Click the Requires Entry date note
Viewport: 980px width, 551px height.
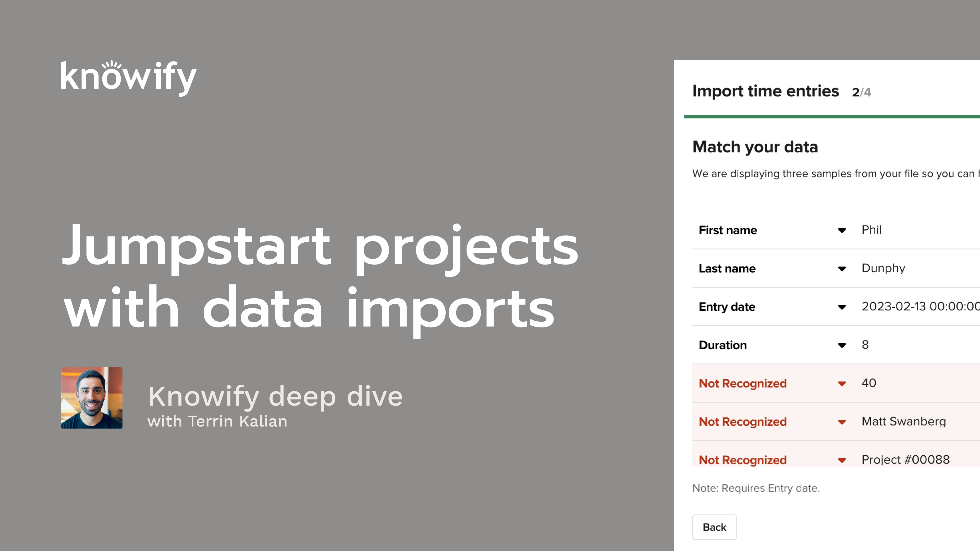tap(756, 488)
